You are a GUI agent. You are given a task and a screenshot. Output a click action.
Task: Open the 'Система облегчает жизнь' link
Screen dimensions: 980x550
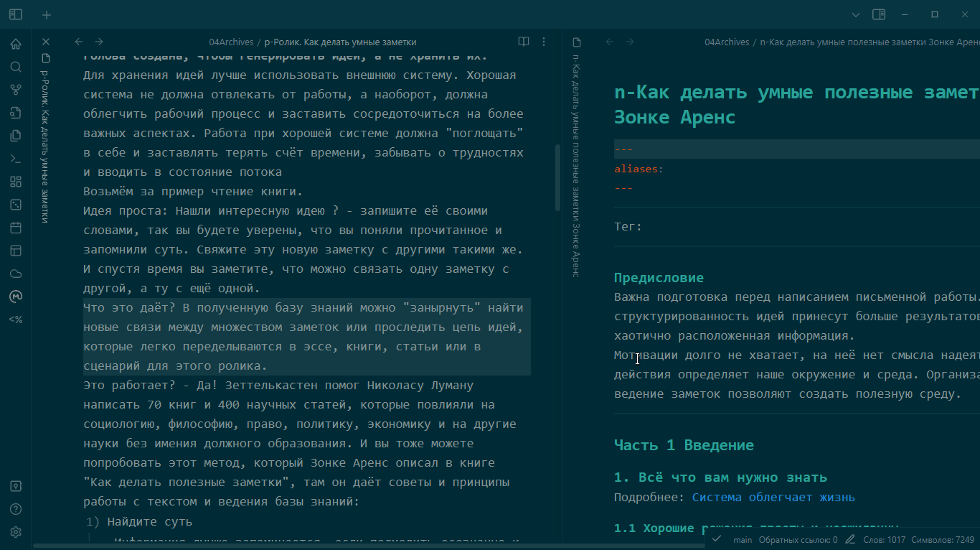coord(773,498)
